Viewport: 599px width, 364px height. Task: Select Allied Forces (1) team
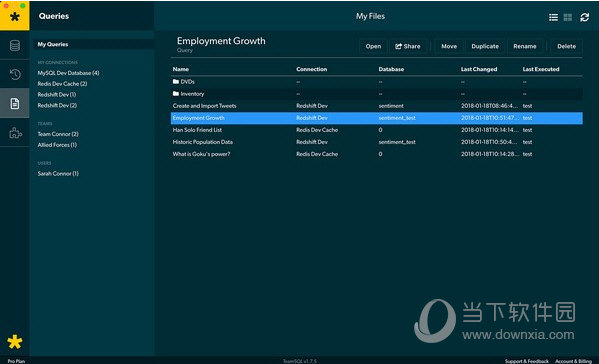(x=57, y=145)
